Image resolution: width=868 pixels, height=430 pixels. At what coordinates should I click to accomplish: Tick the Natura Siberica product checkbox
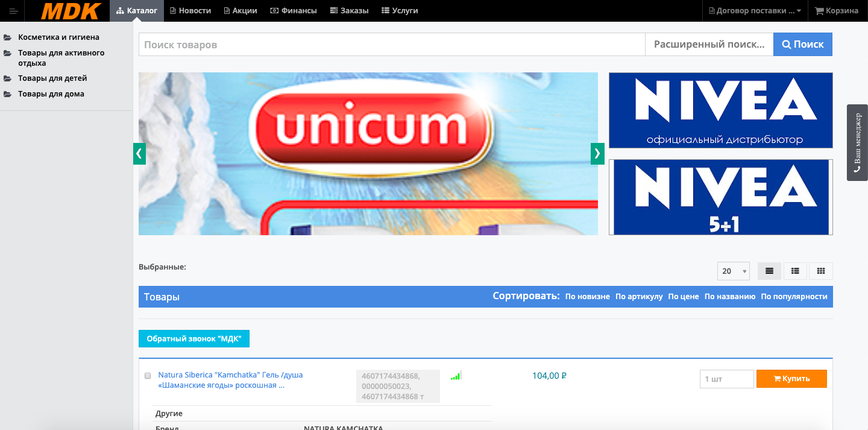tap(148, 376)
